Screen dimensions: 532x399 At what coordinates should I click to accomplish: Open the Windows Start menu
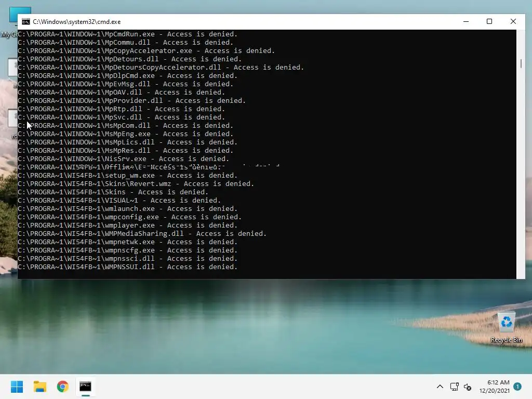pos(17,387)
